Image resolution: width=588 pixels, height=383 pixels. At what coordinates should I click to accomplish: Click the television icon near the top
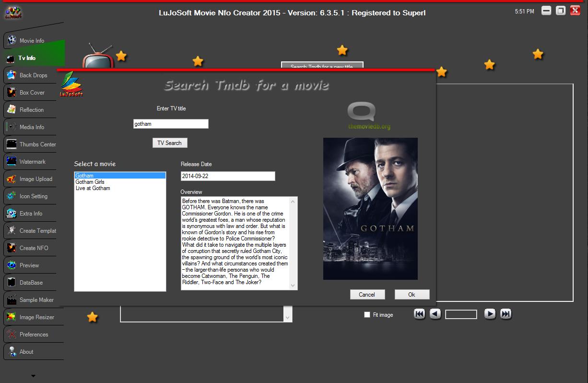[98, 57]
